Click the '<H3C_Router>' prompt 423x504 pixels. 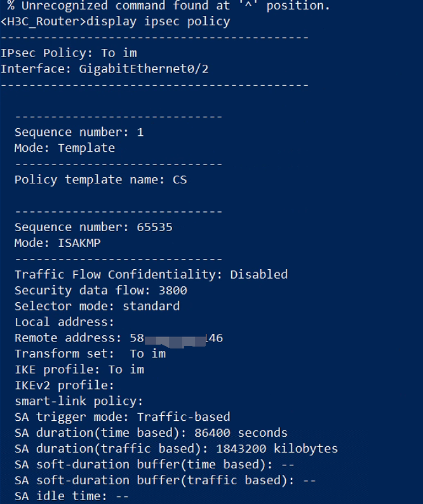(x=43, y=22)
